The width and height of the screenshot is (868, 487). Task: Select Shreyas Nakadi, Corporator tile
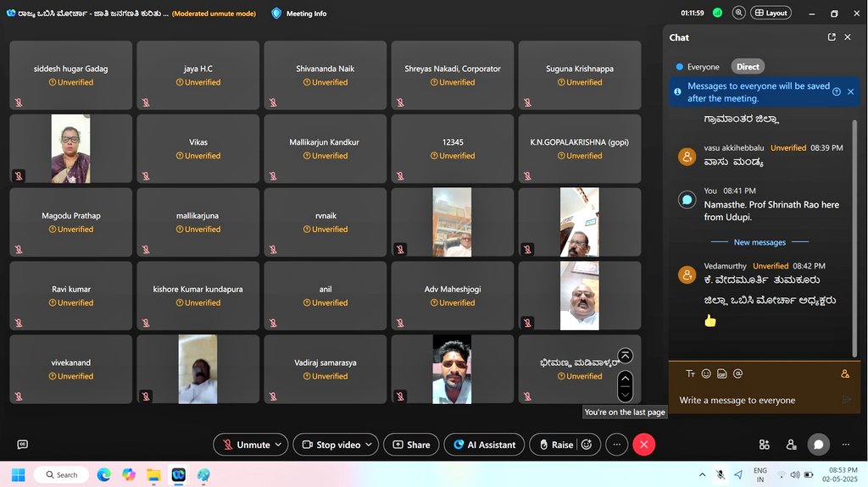tap(453, 75)
